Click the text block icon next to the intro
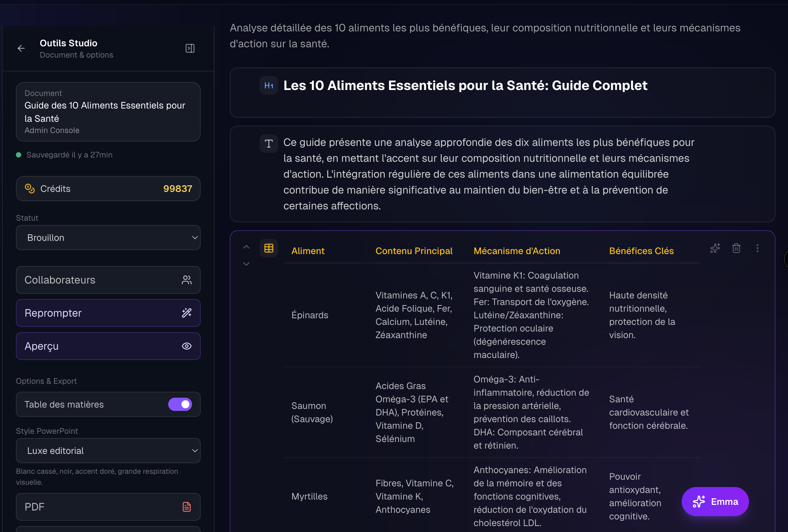Image resolution: width=788 pixels, height=532 pixels. pyautogui.click(x=268, y=143)
